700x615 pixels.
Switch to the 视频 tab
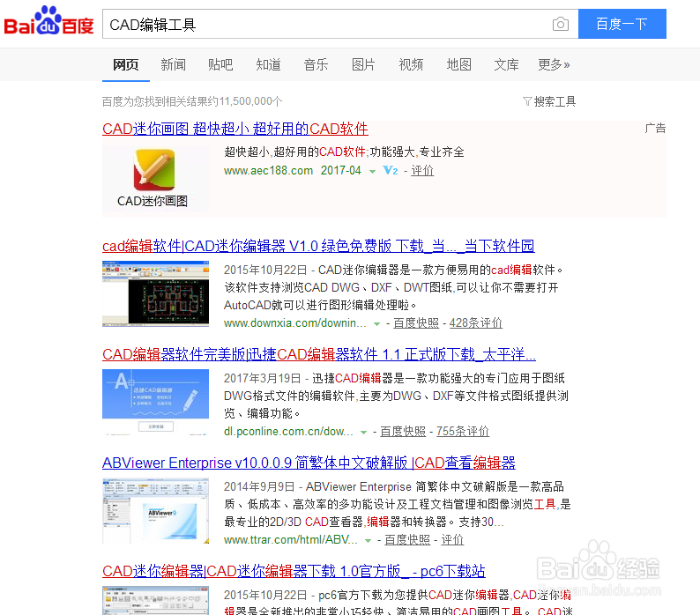[411, 64]
